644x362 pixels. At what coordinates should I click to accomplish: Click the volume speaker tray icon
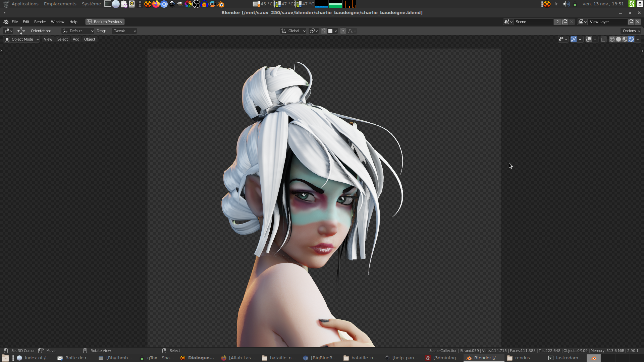566,4
